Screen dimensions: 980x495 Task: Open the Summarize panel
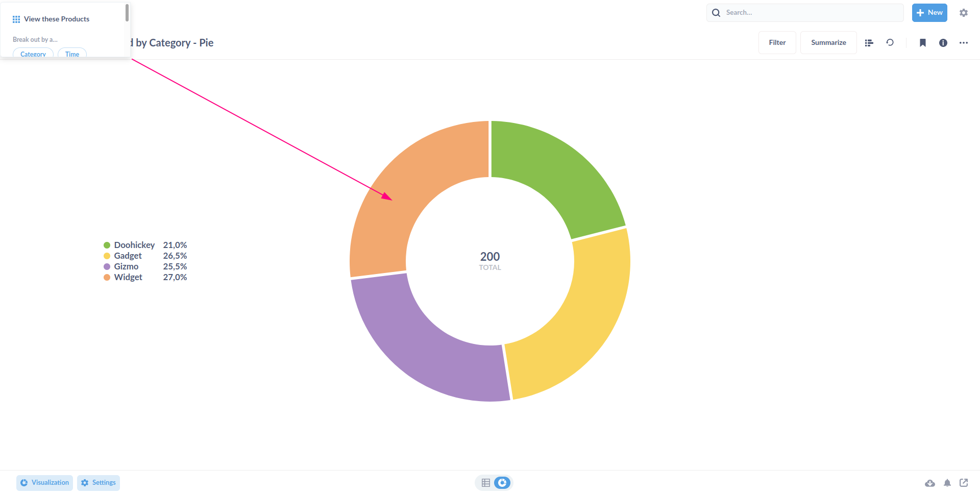828,42
